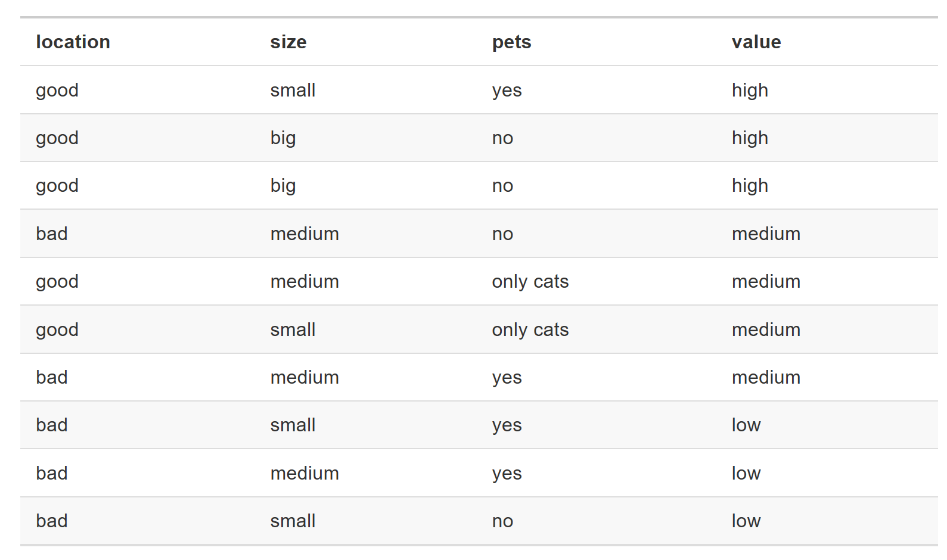Select "only cats" in the good medium row
947x560 pixels.
coord(530,281)
